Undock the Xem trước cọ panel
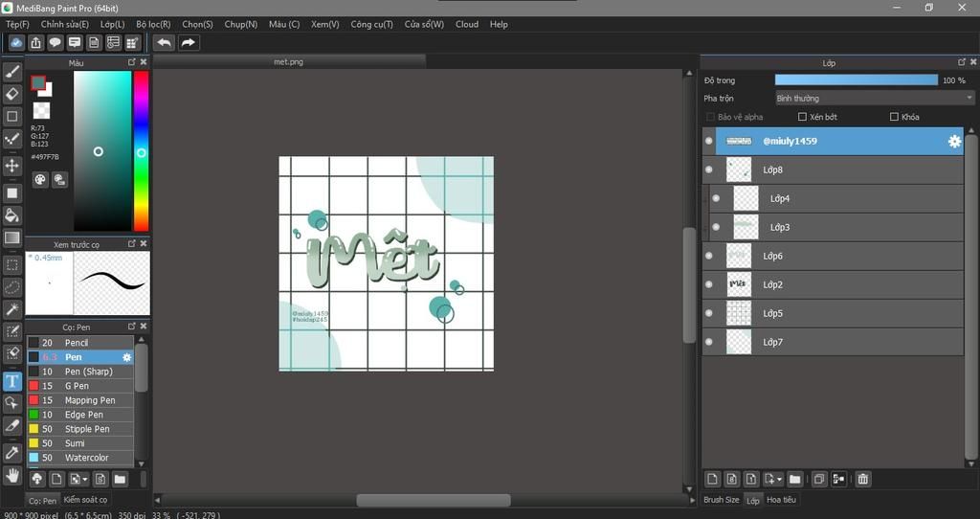This screenshot has width=980, height=519. [132, 243]
